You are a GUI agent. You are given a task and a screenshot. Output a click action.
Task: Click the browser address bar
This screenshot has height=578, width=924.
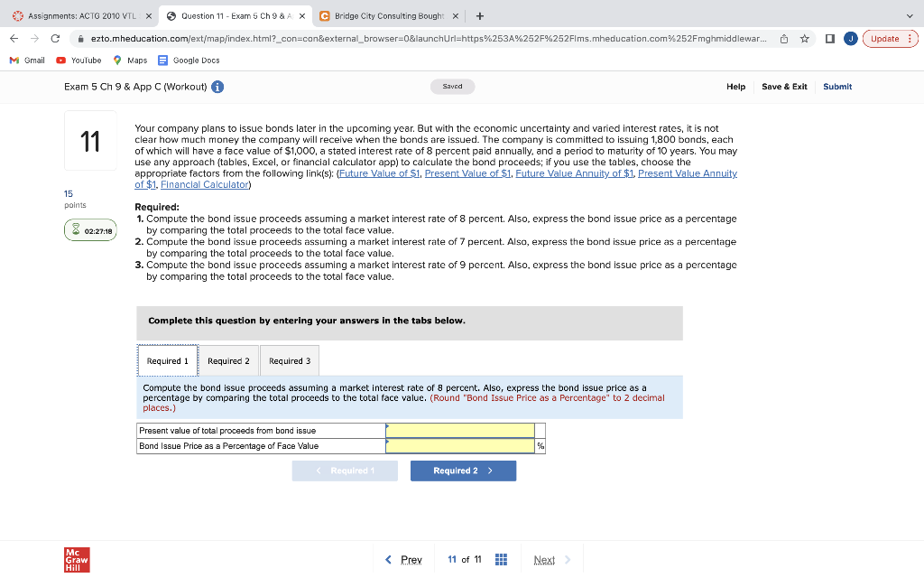(429, 39)
